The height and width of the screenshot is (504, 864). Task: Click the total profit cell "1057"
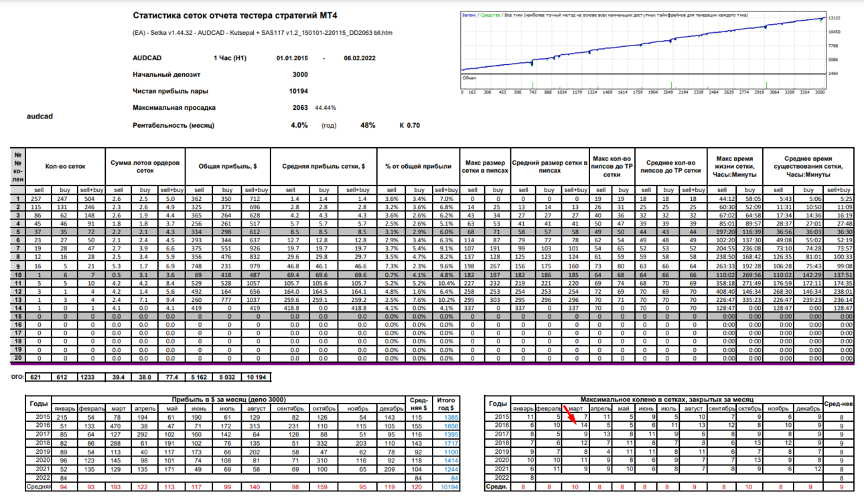(257, 284)
